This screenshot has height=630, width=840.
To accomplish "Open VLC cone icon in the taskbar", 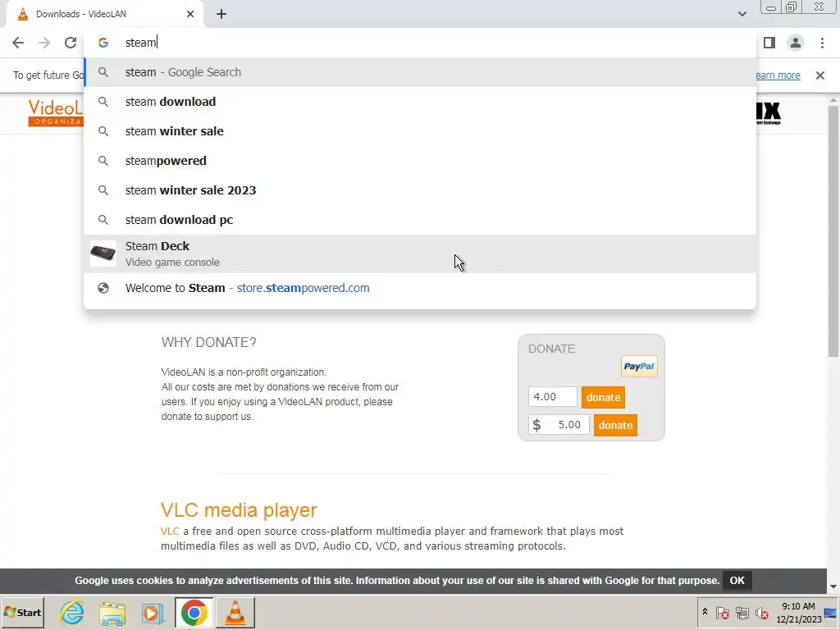I will 235,613.
